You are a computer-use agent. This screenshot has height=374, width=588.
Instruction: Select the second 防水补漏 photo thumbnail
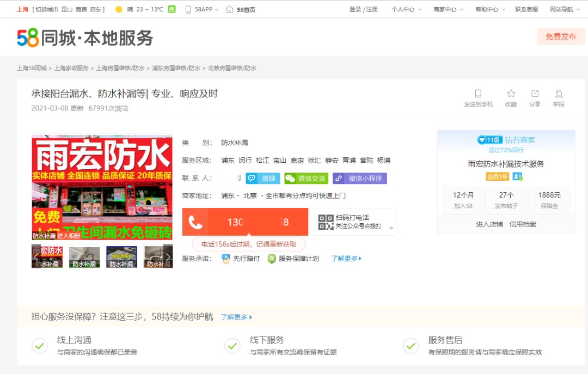84,256
